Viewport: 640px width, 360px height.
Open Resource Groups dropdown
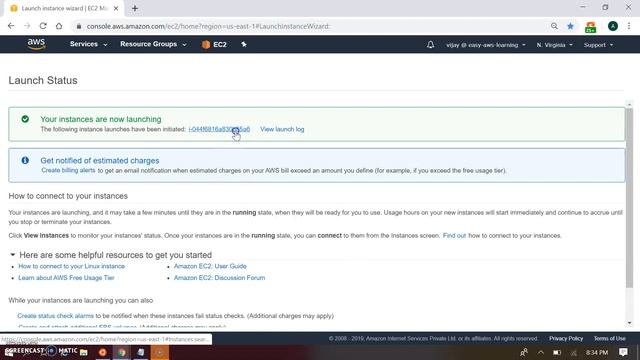153,44
